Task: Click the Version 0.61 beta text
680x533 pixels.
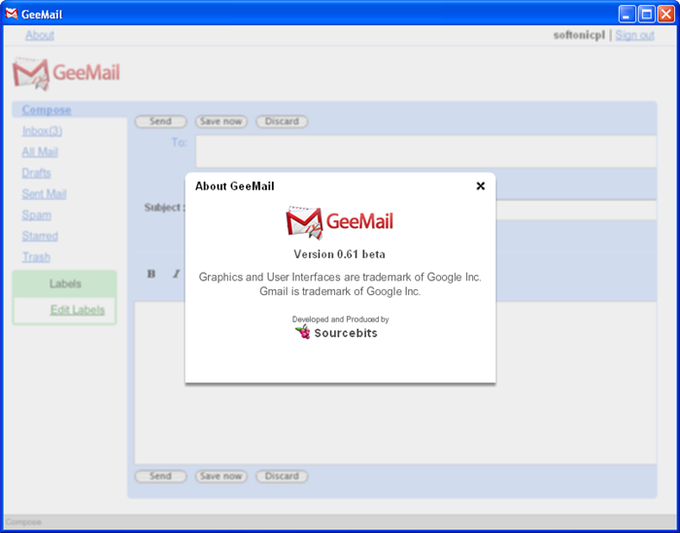Action: pyautogui.click(x=340, y=254)
